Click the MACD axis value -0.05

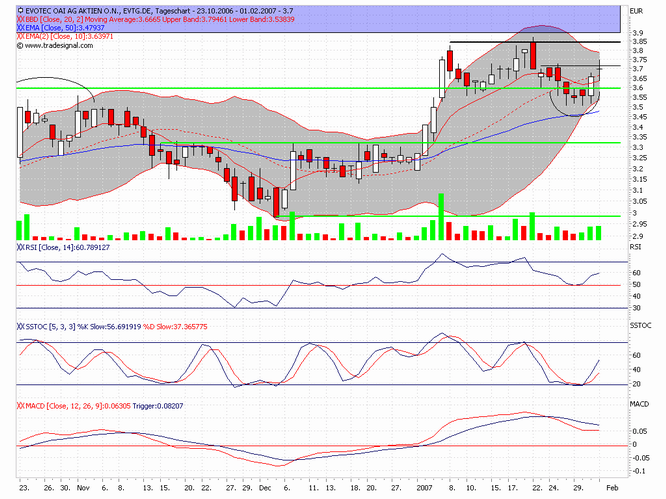639,458
